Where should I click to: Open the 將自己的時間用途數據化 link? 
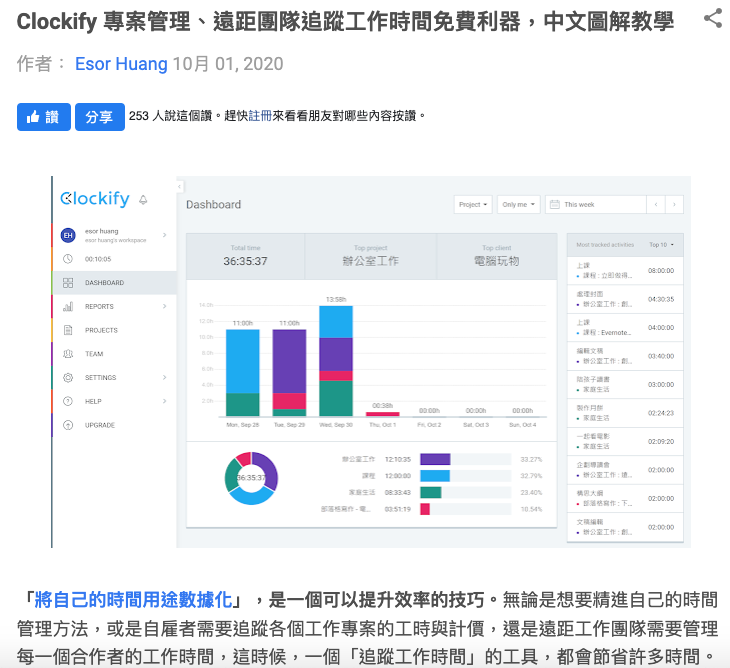pyautogui.click(x=133, y=600)
